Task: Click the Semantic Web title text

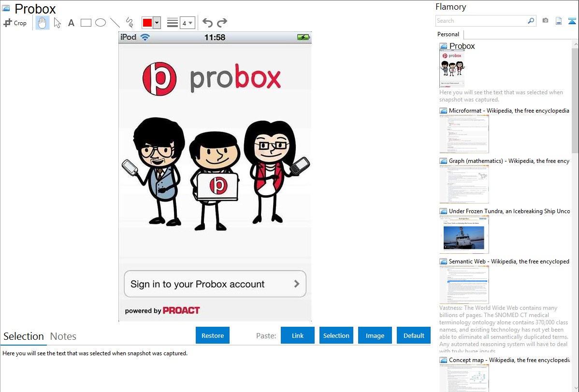Action: pos(509,261)
